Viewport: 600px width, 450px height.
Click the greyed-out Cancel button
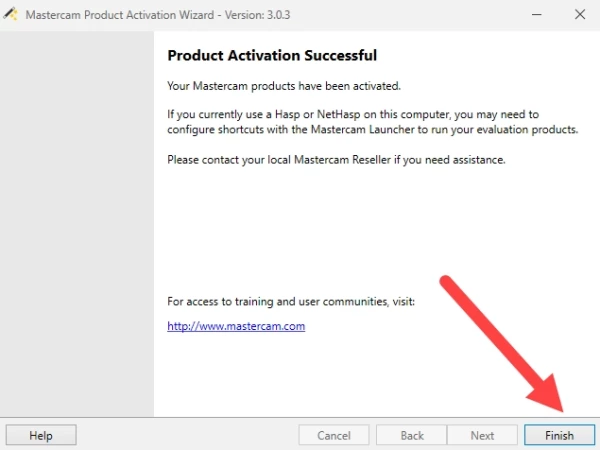coord(334,436)
